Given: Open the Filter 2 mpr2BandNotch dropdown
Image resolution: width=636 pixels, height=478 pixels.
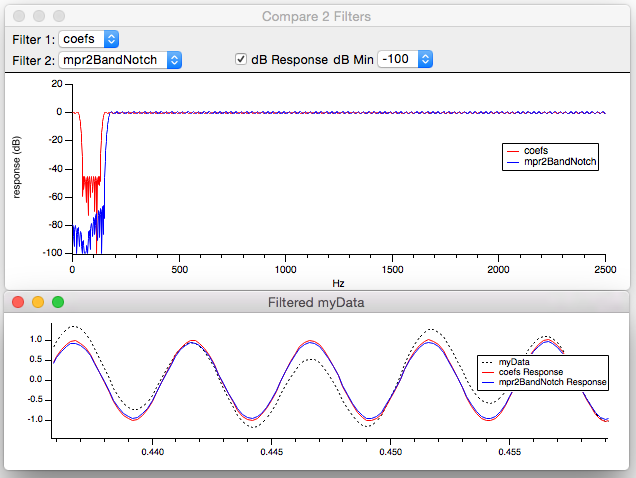Looking at the screenshot, I should pyautogui.click(x=119, y=60).
